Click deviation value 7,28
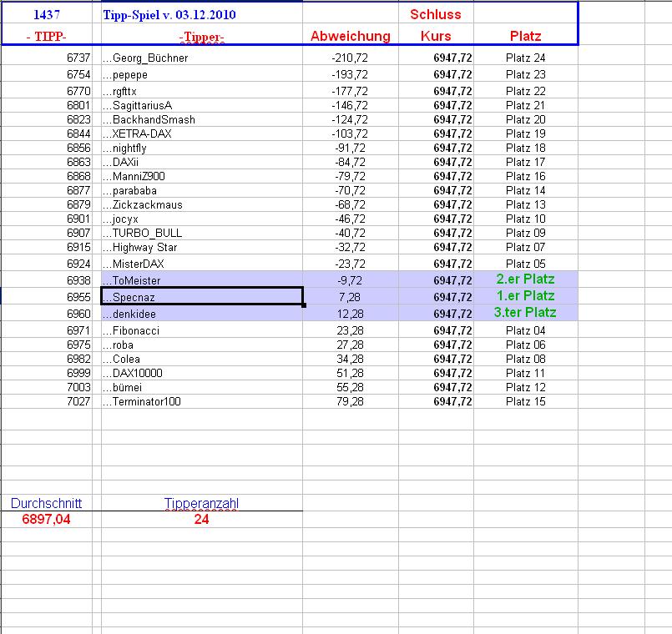Screen dimensions: 672x634 click(x=350, y=297)
